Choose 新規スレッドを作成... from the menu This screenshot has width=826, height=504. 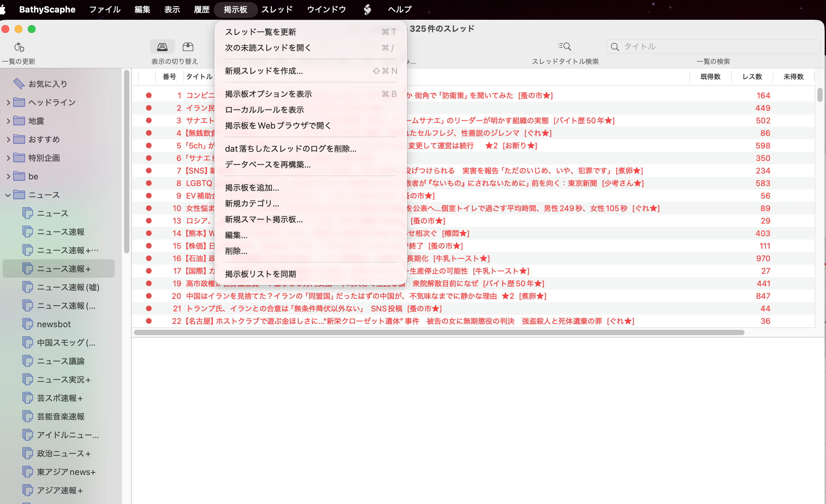click(x=264, y=71)
